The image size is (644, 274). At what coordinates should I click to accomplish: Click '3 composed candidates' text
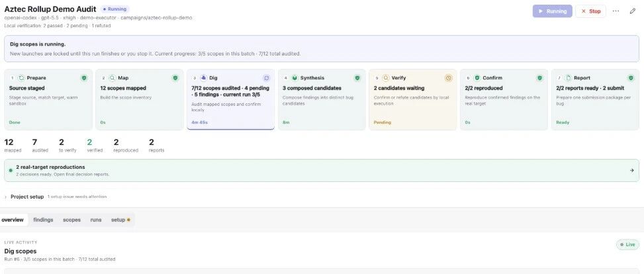coord(312,88)
